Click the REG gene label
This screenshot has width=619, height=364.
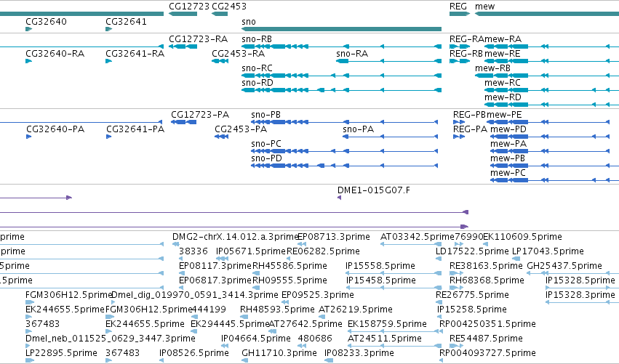[458, 7]
